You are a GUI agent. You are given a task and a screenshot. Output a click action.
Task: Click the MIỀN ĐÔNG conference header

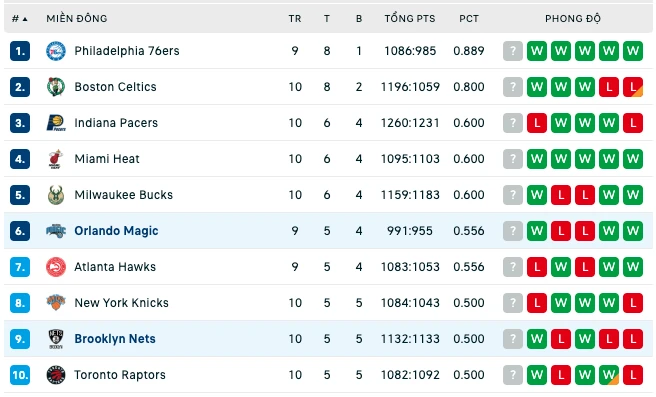click(77, 19)
